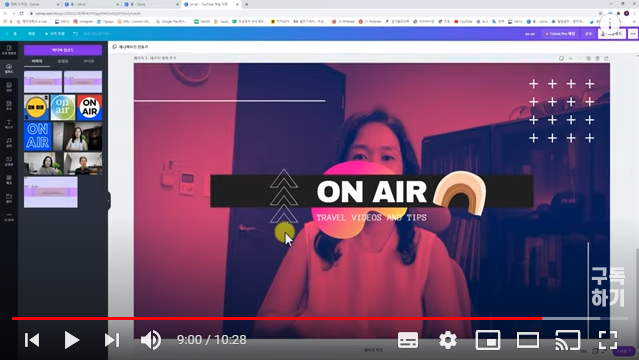
Task: Select the Canva uploads sidebar icon
Action: coord(9,68)
